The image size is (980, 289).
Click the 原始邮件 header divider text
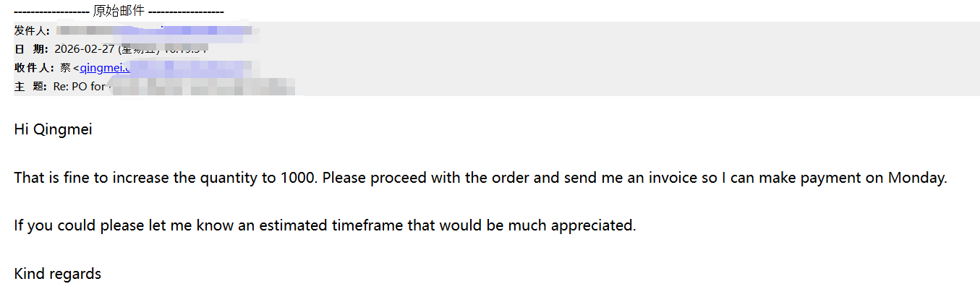[x=119, y=12]
